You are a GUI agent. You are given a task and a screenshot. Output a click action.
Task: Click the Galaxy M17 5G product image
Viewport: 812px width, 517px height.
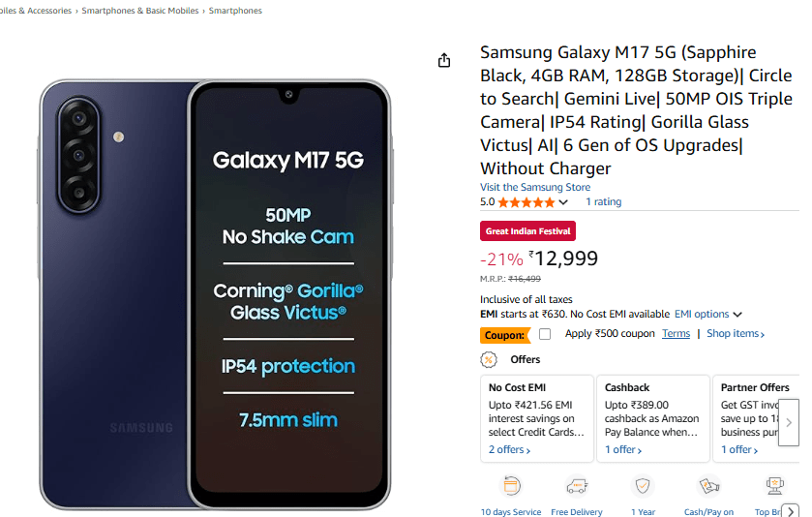(215, 293)
